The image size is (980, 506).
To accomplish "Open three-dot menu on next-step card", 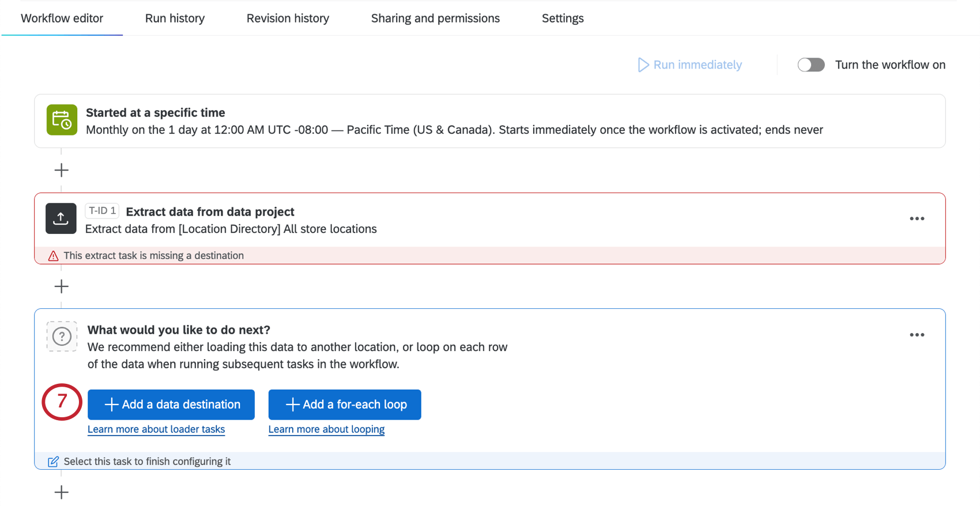I will (x=917, y=335).
